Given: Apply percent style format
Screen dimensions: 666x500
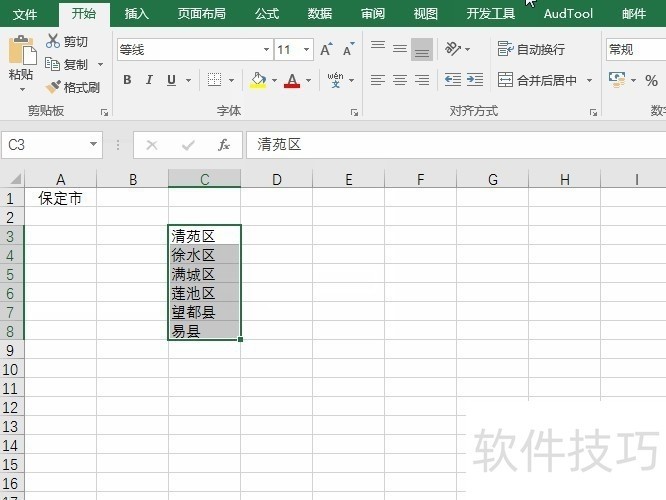Looking at the screenshot, I should click(651, 80).
